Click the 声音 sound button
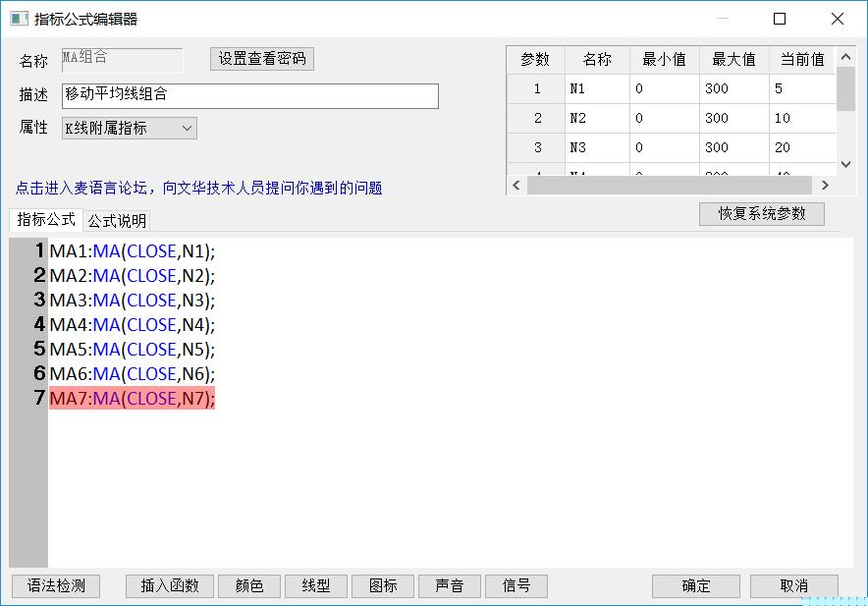This screenshot has height=606, width=868. click(450, 586)
